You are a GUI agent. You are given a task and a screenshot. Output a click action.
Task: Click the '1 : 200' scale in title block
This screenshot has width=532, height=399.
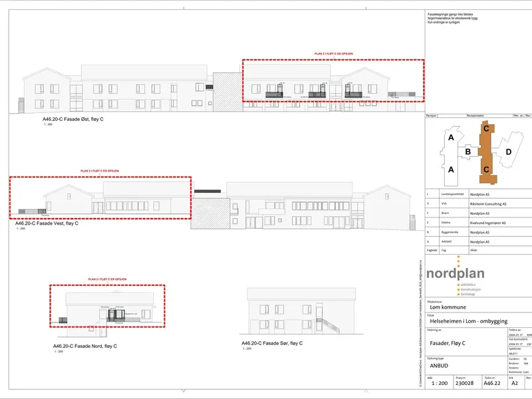point(440,383)
